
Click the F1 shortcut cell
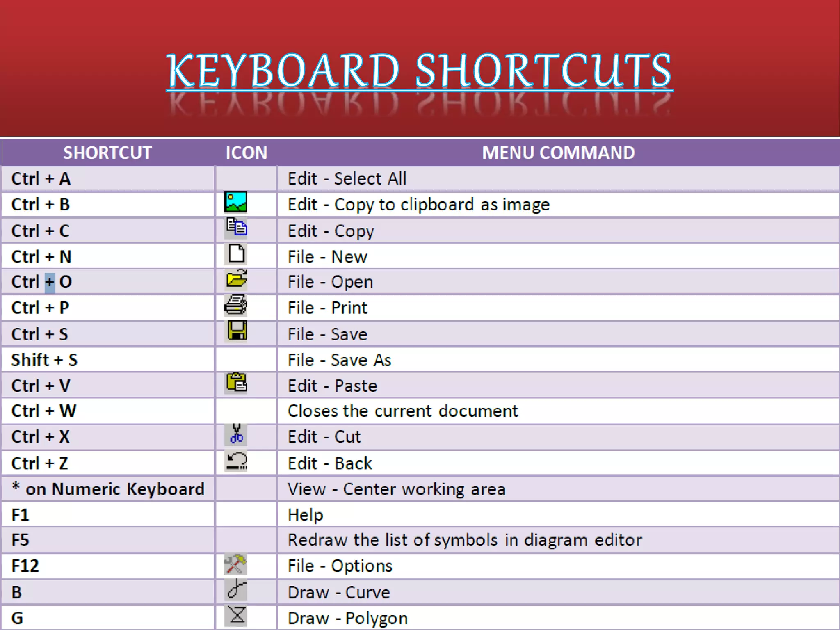(x=21, y=515)
